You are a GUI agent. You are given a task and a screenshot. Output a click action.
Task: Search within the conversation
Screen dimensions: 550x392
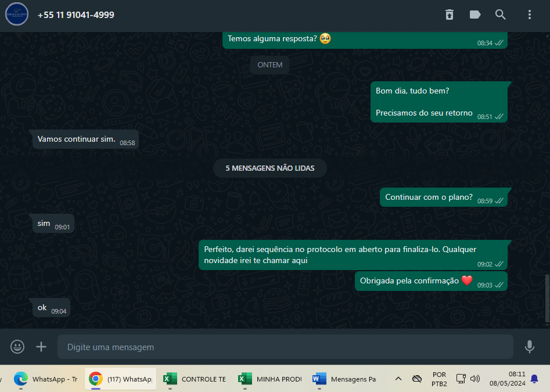tap(501, 15)
